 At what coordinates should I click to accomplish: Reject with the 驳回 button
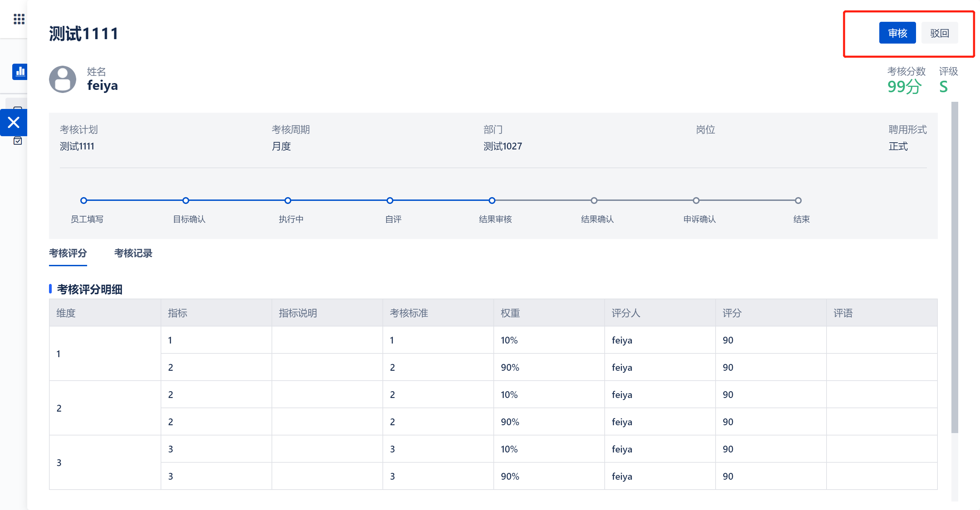pos(939,33)
